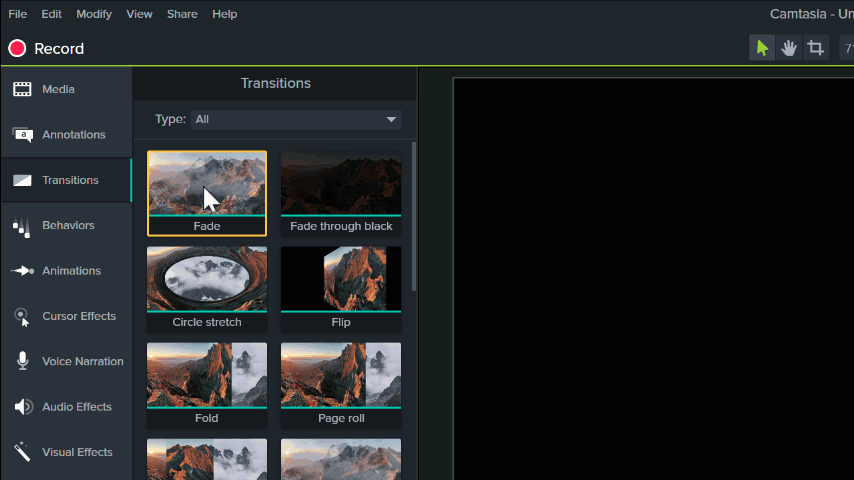Click the Media filmstrip icon

point(22,89)
